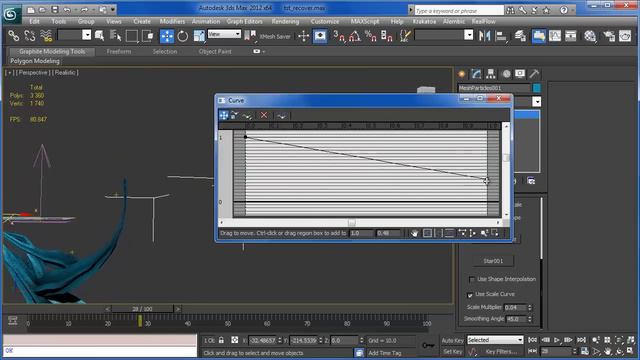
Task: Open the Hierarchy panel tab
Action: pos(491,74)
